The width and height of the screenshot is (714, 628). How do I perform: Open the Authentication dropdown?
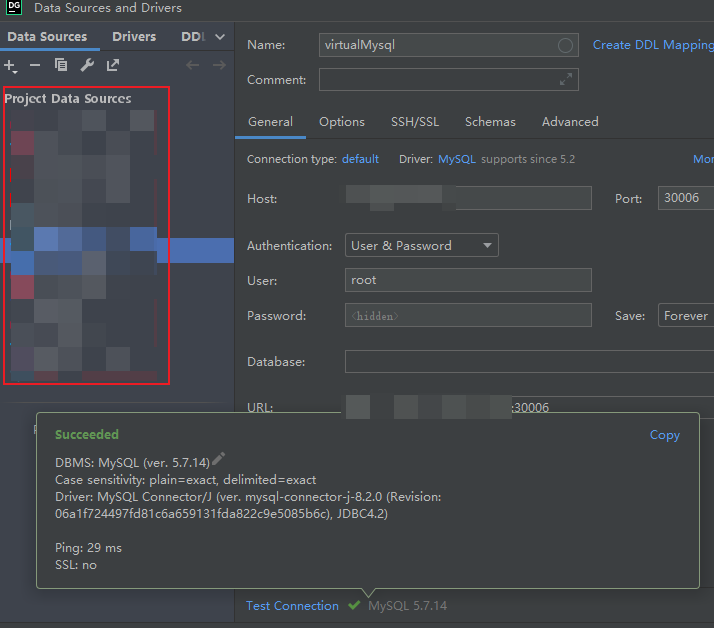(x=422, y=245)
